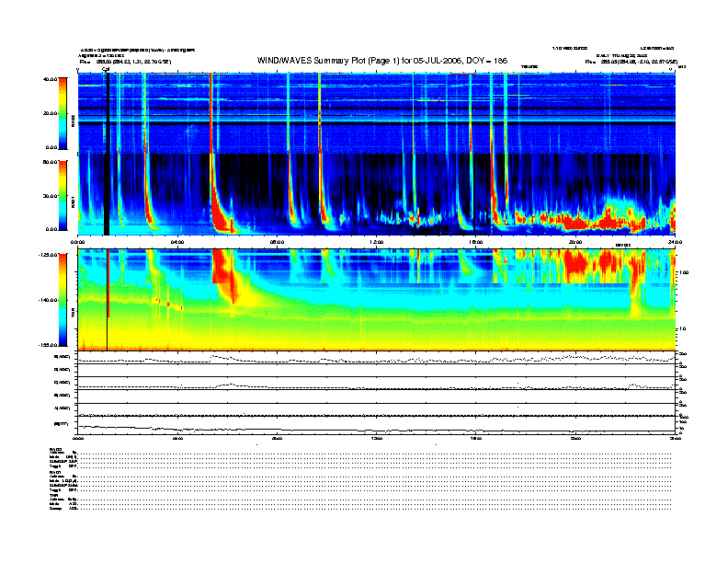The image size is (728, 563).
Task: Click the RAD1 color scale bar
Action: (63, 195)
